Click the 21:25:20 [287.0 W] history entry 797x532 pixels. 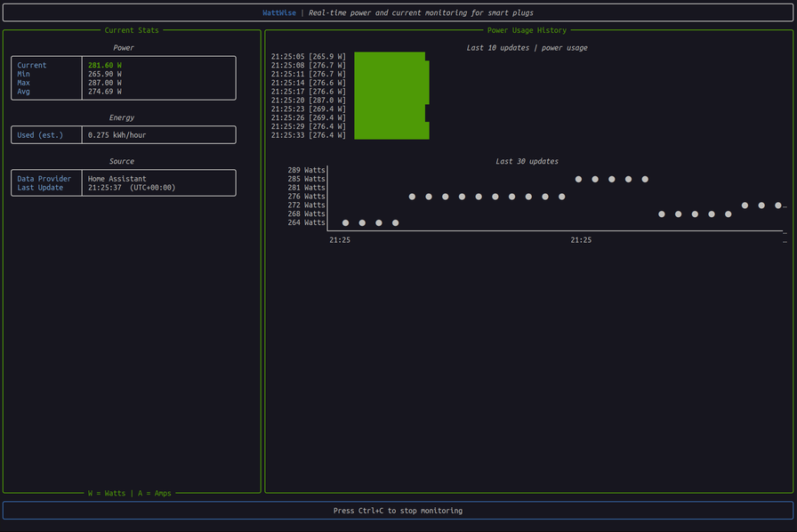point(309,101)
